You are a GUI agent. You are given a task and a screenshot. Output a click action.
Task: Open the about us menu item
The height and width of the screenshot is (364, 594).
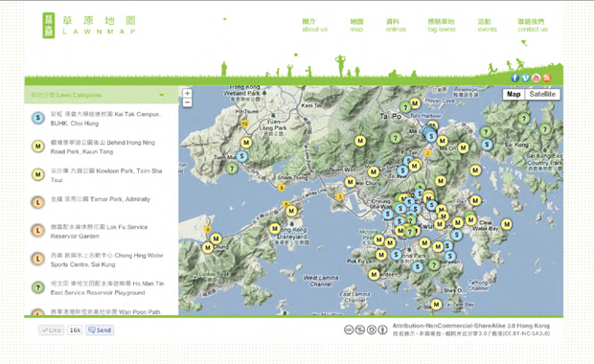(x=314, y=25)
